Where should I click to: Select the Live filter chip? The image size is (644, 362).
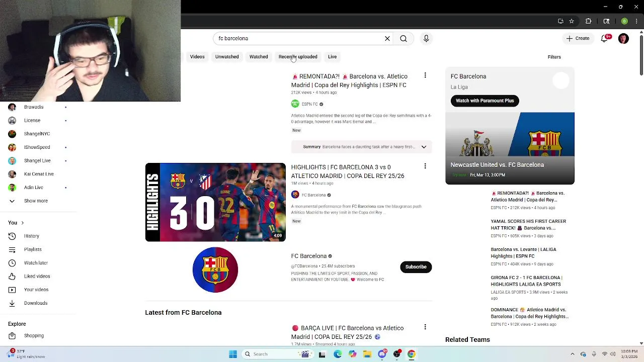[332, 57]
